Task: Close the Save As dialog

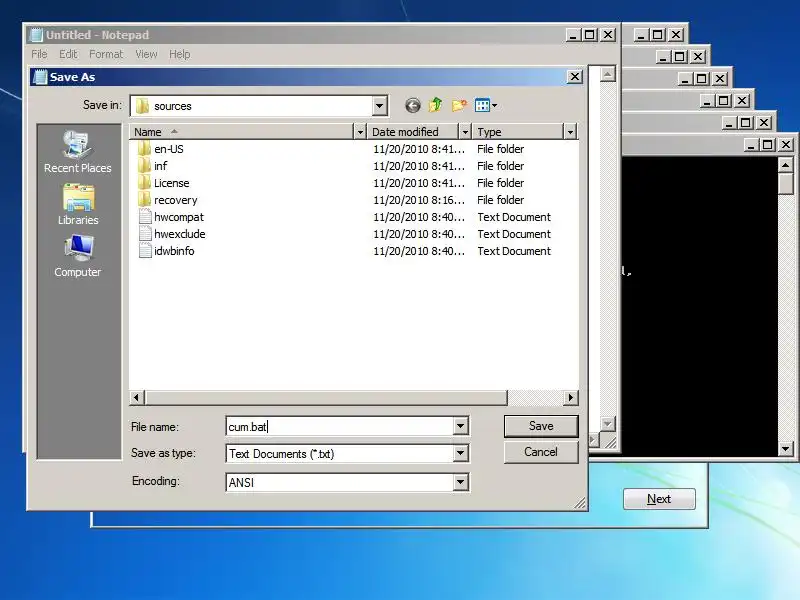Action: coord(574,77)
